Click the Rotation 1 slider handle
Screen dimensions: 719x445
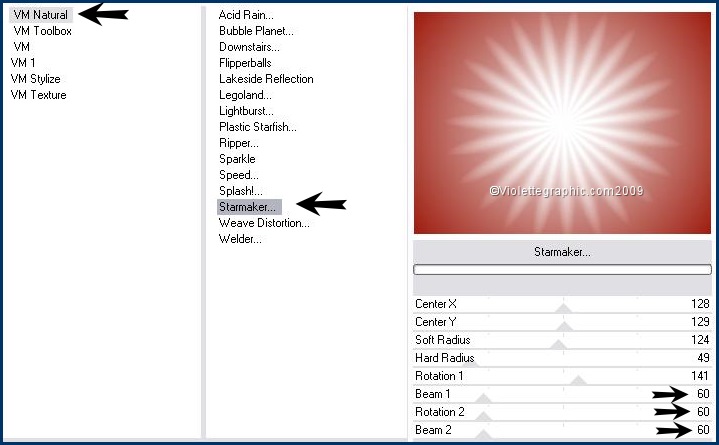tap(577, 380)
